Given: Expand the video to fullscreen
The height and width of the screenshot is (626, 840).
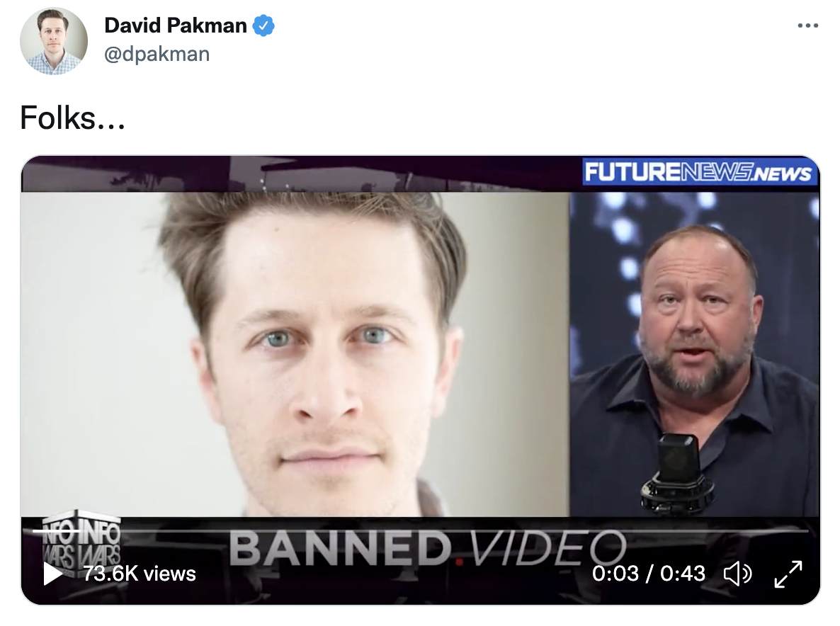Looking at the screenshot, I should click(x=788, y=574).
